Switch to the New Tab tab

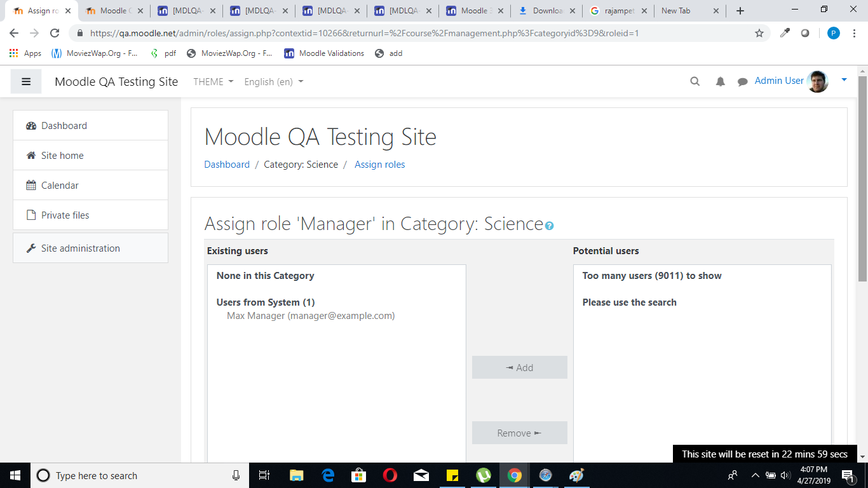point(691,11)
